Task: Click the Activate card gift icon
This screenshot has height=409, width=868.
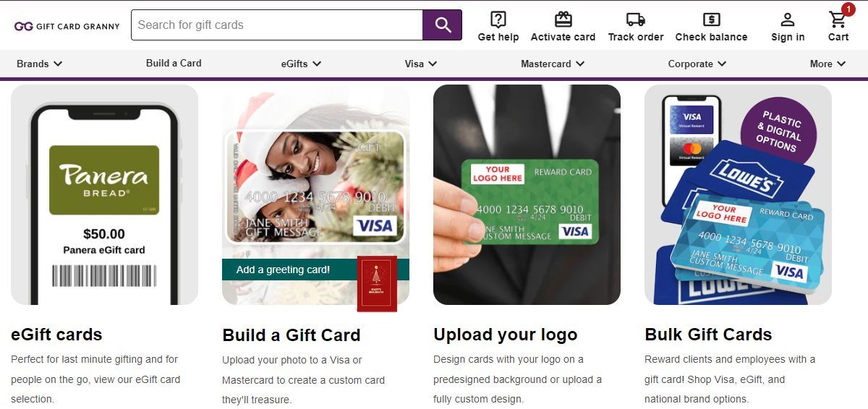Action: point(563,20)
